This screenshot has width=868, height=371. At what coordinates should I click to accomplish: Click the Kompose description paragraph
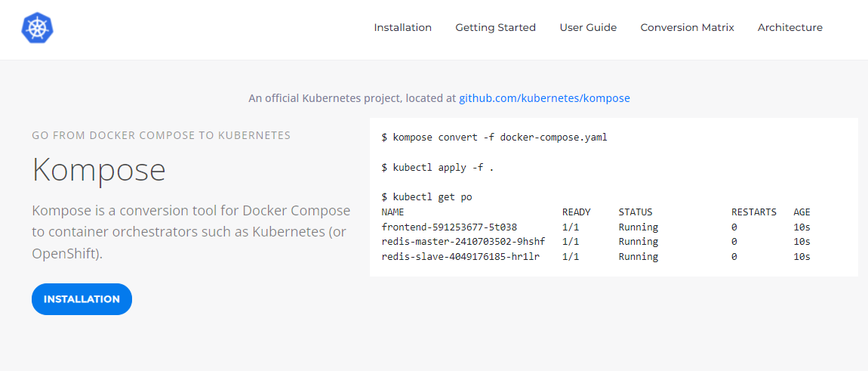(x=190, y=232)
